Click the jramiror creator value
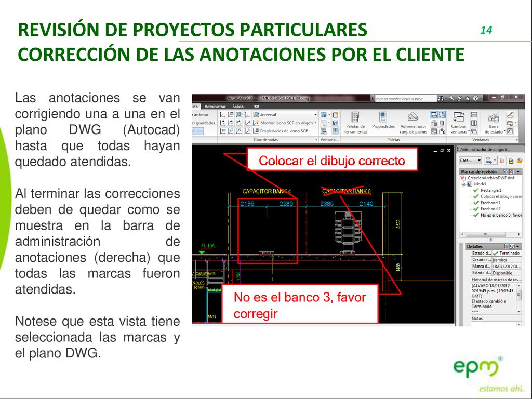This screenshot has height=399, width=532. point(507,260)
